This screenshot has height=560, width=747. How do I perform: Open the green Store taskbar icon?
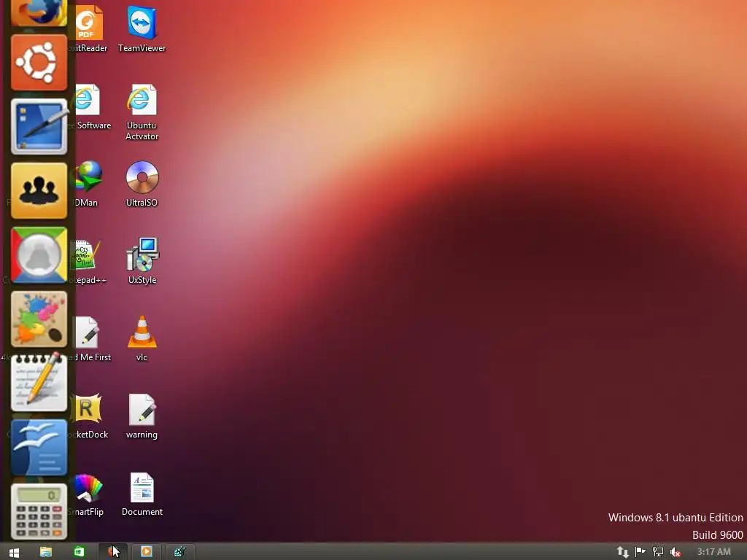tap(79, 552)
